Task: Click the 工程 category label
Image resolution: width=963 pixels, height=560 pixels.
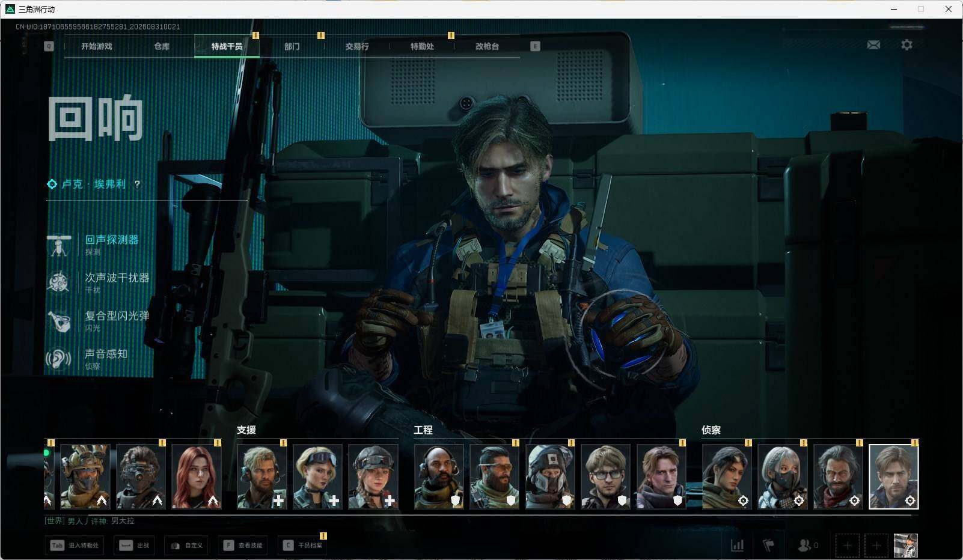Action: coord(423,430)
